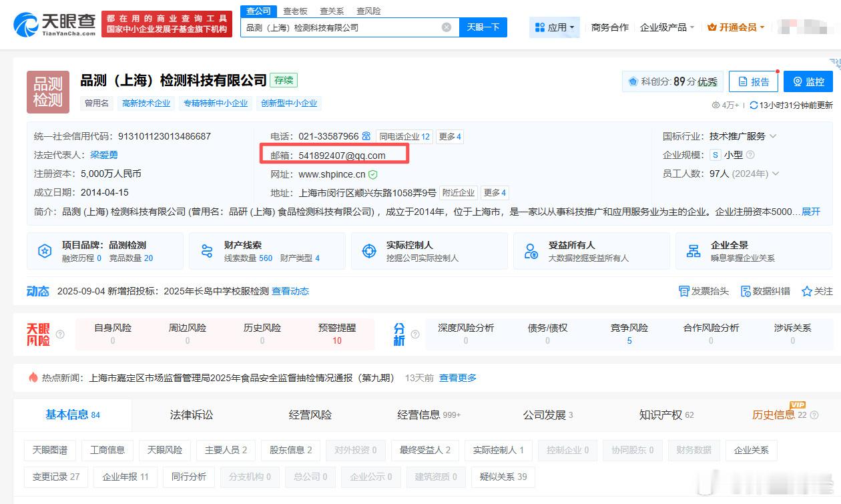Open the 公司发展 tab
The height and width of the screenshot is (504, 841).
click(548, 415)
